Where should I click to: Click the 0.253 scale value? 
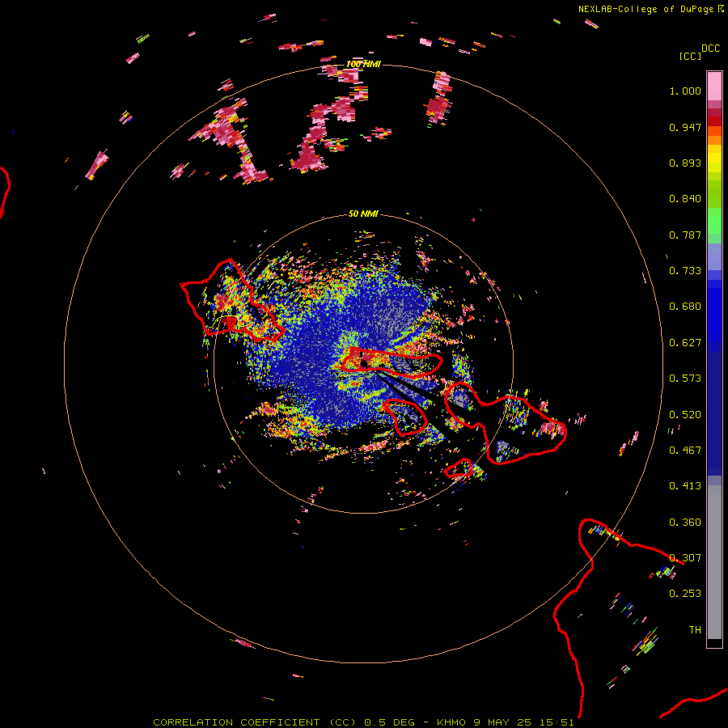[685, 594]
